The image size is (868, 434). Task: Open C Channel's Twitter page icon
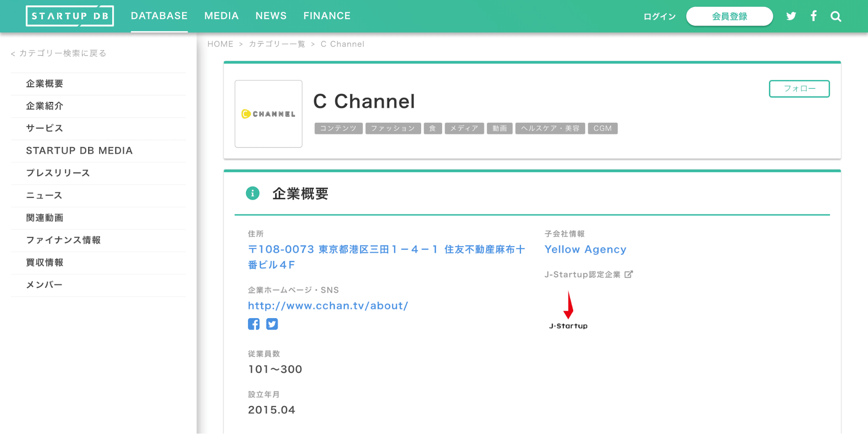pyautogui.click(x=272, y=324)
